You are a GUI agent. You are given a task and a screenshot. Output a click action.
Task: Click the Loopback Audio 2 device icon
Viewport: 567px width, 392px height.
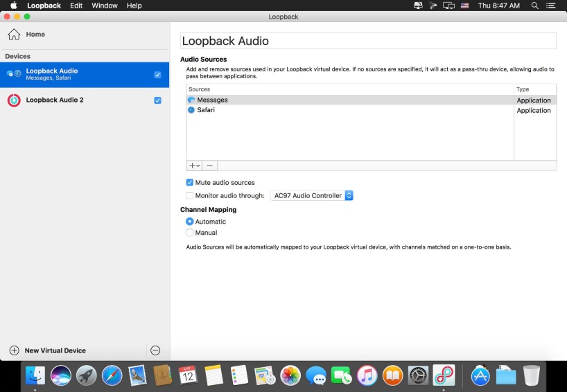14,100
